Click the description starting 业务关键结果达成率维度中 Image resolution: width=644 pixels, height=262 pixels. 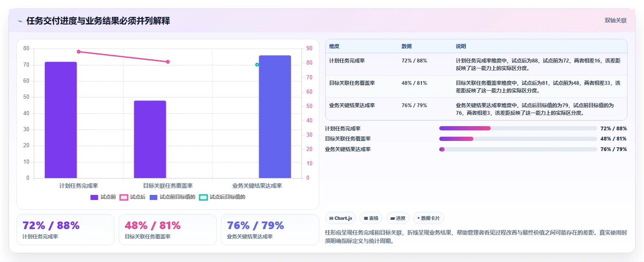[x=535, y=109]
